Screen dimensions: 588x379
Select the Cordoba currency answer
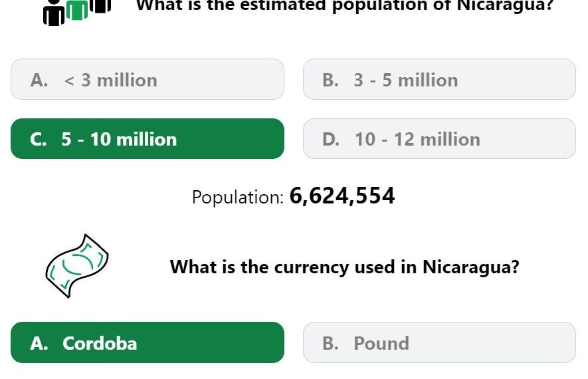147,342
